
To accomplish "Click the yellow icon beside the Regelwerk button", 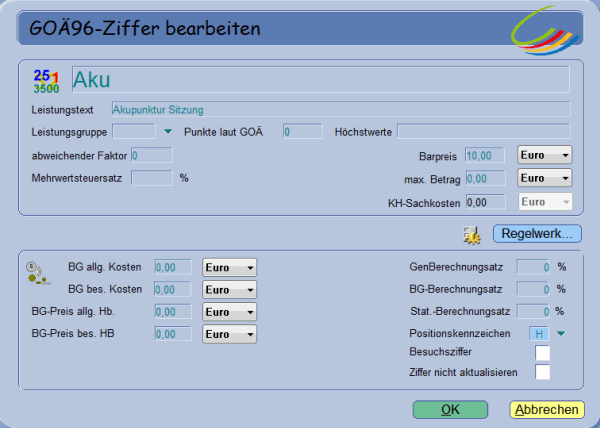I will point(472,235).
